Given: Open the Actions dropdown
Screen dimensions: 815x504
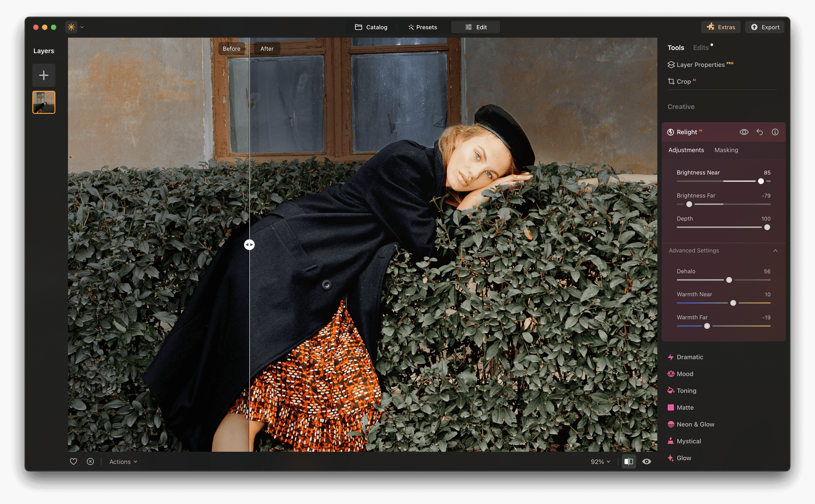Looking at the screenshot, I should [123, 462].
